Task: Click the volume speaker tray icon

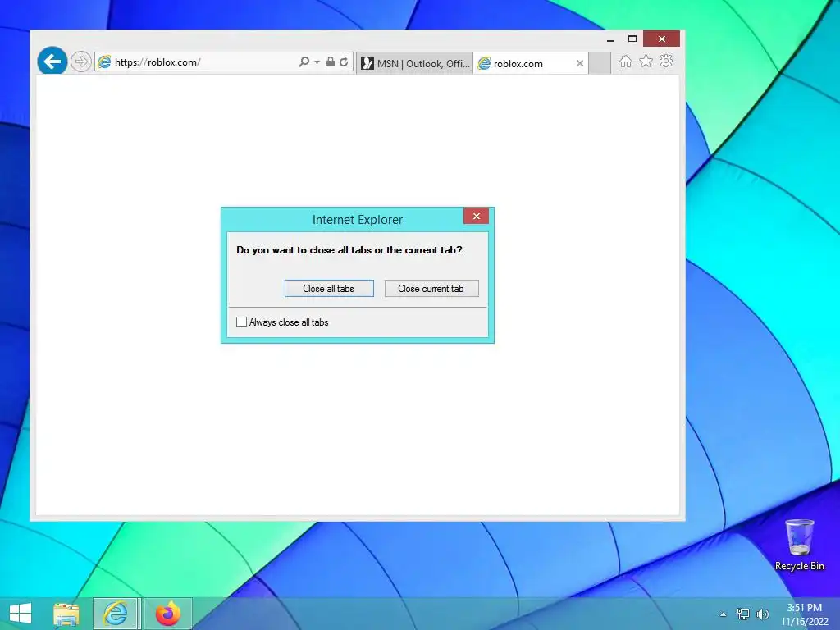Action: (x=762, y=614)
